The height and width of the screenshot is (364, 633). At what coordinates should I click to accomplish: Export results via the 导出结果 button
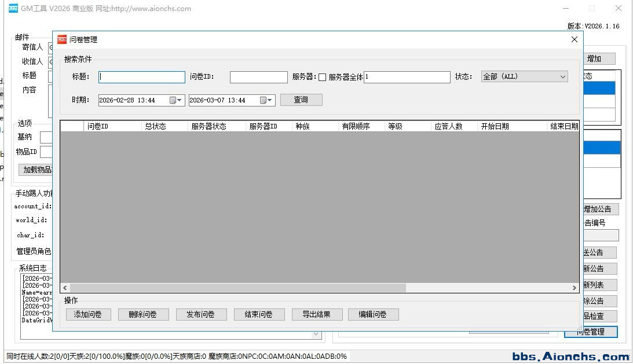click(x=316, y=314)
